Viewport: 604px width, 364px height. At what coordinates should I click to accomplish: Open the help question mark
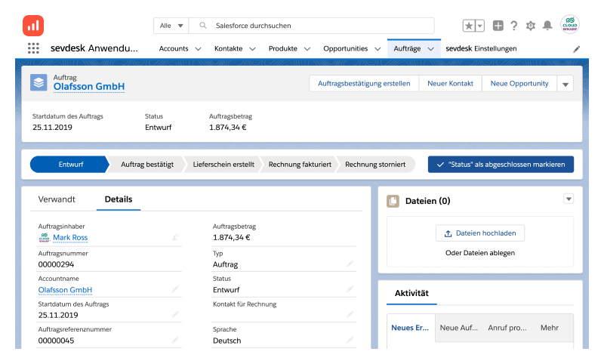pyautogui.click(x=514, y=26)
